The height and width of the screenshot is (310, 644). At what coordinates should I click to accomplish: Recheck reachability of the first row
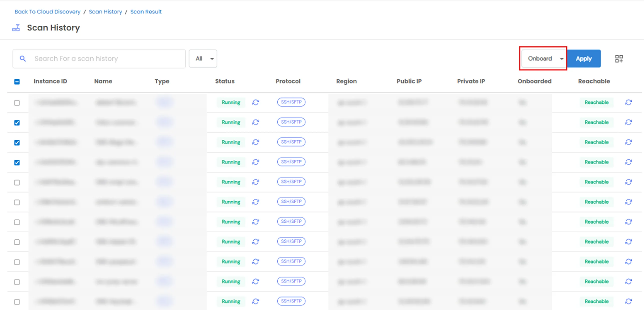tap(628, 102)
